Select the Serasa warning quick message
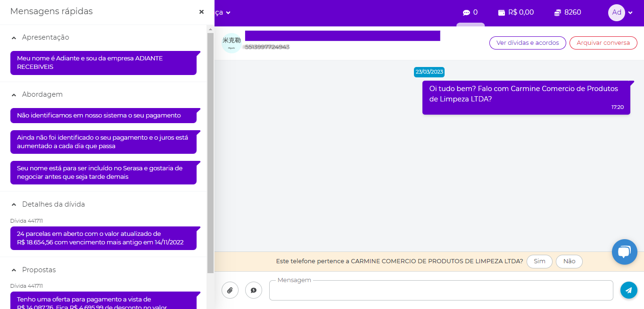644x309 pixels. (103, 173)
